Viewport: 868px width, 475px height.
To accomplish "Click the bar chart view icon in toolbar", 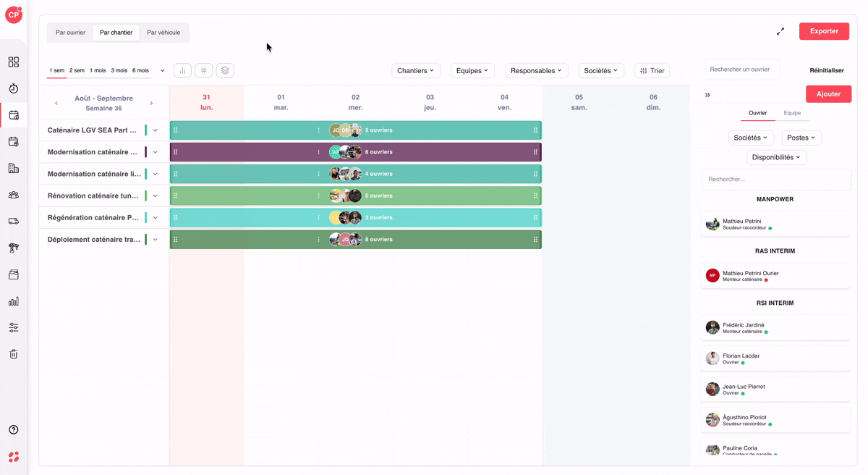I will click(x=182, y=70).
